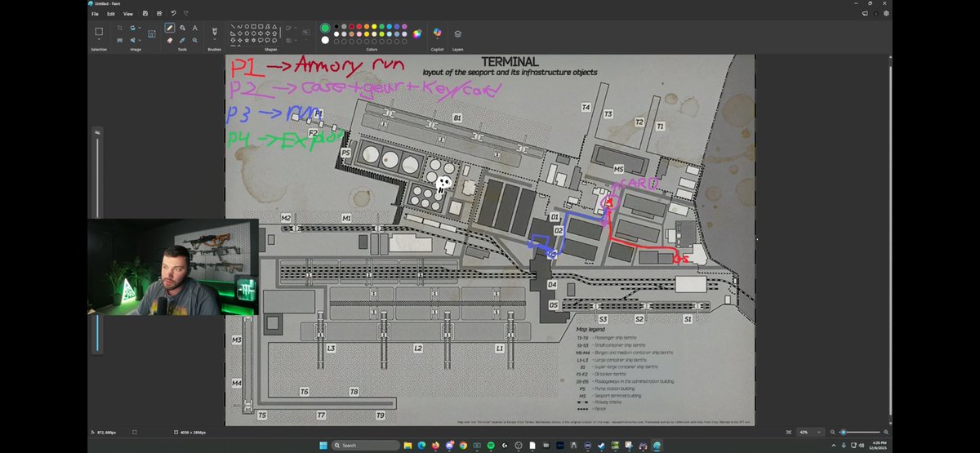980x453 pixels.
Task: Open File Explorer from taskbar
Action: [x=408, y=446]
